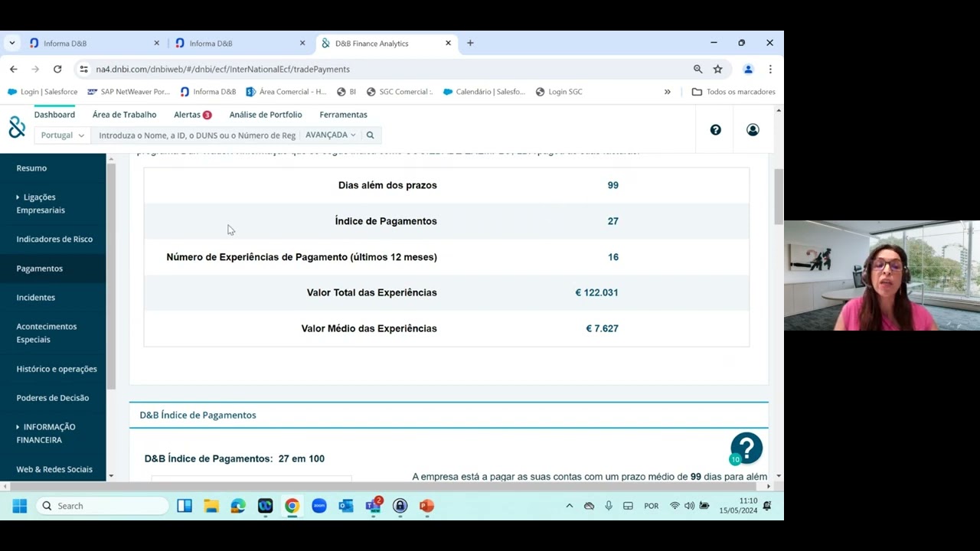The image size is (980, 551).
Task: Expand the AVANÇADA search options
Action: point(330,135)
